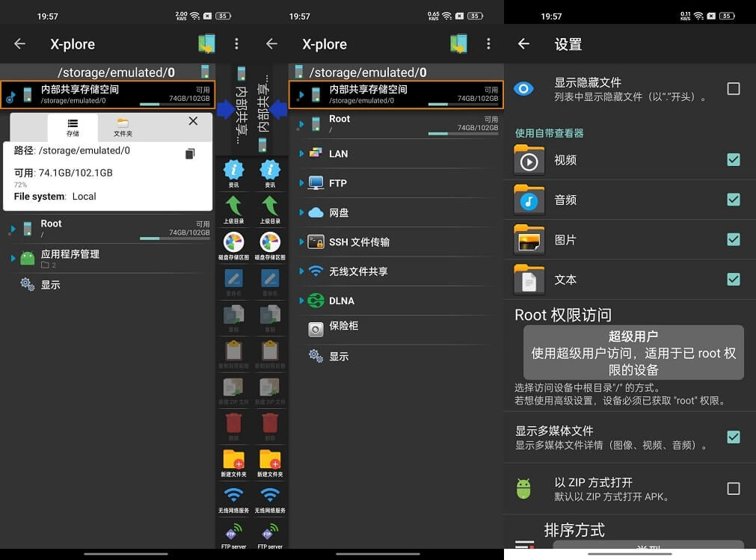Image resolution: width=756 pixels, height=560 pixels.
Task: Open the 磁盘存储区图 disk map icon
Action: [x=234, y=243]
